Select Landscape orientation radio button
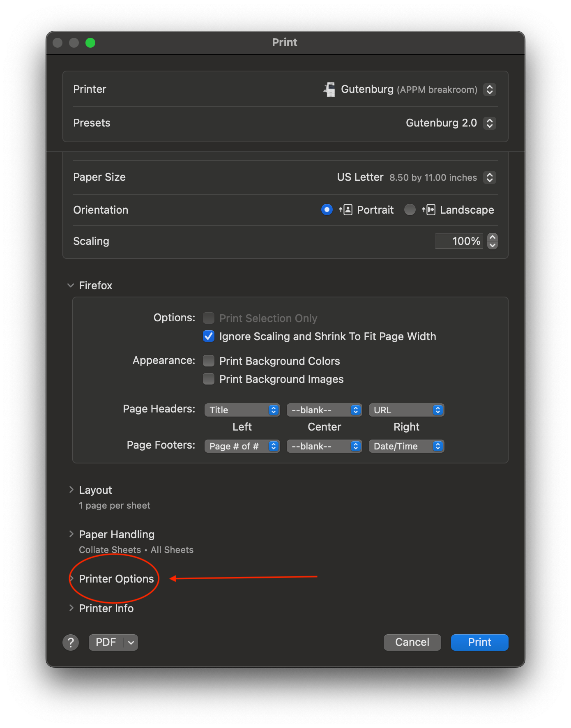 tap(410, 210)
